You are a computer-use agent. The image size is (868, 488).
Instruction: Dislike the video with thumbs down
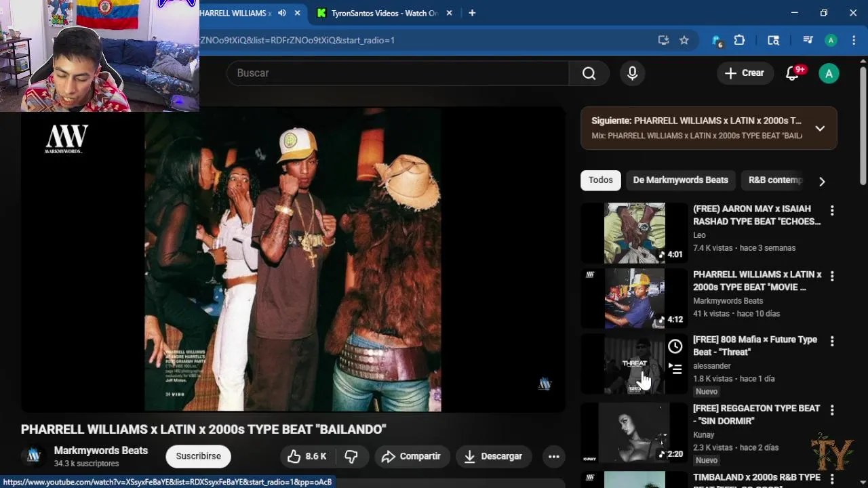click(x=351, y=456)
